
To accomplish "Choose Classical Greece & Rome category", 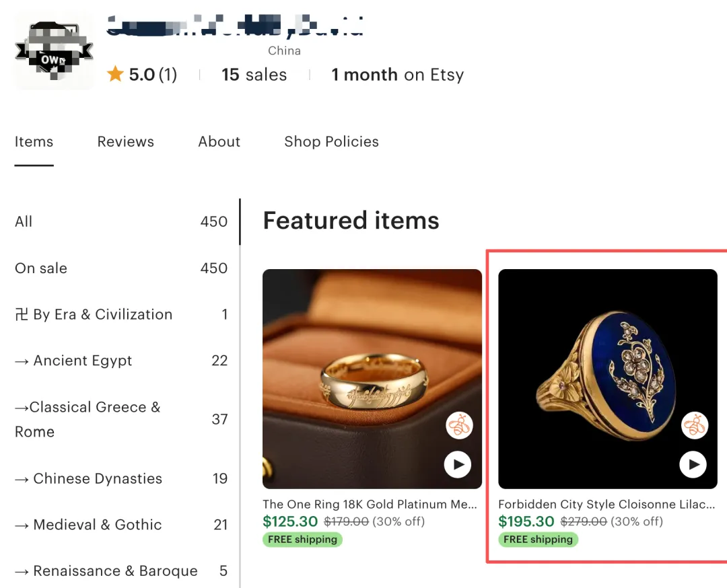I will [88, 419].
